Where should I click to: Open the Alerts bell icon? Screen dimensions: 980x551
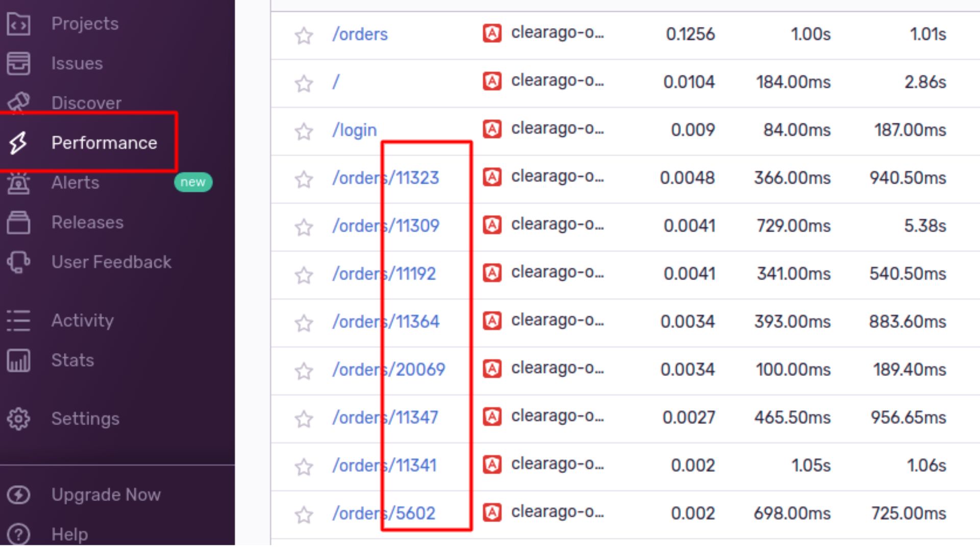[x=19, y=183]
